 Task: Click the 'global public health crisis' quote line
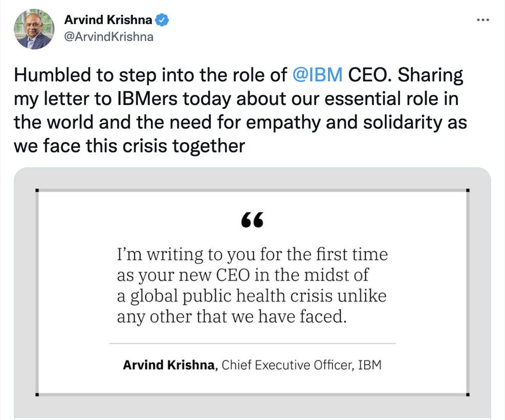251,296
